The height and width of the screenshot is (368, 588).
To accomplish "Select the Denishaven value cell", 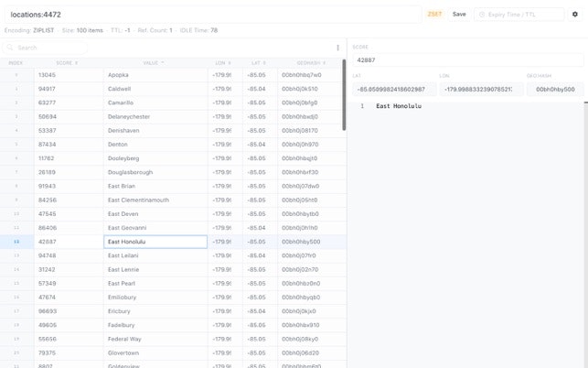I will click(x=155, y=130).
